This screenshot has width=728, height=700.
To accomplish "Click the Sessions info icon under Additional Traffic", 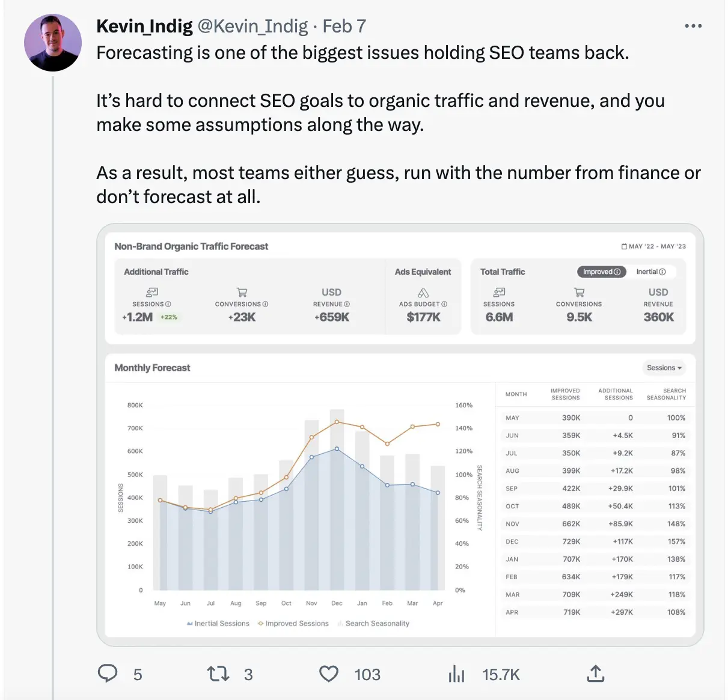I will coord(168,304).
